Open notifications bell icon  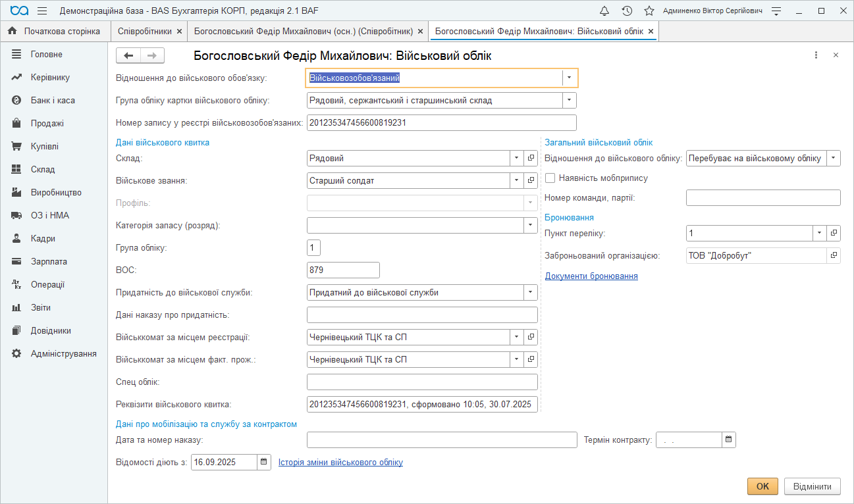(604, 11)
